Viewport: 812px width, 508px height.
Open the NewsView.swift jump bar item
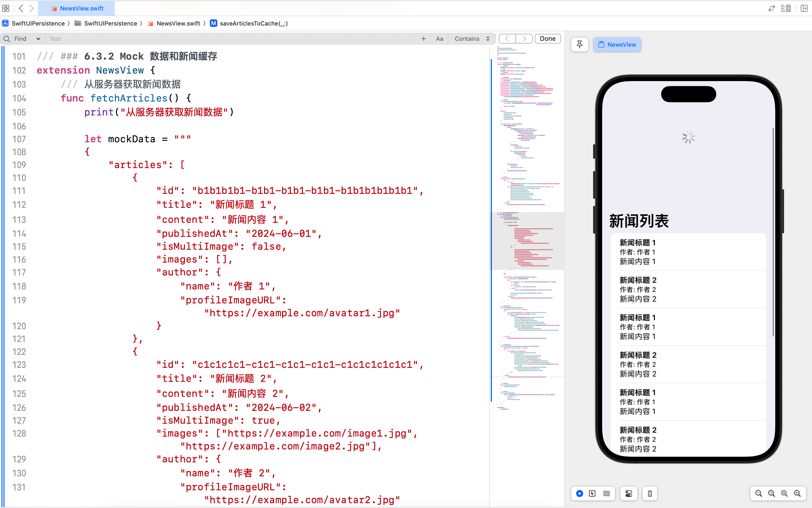coord(174,23)
